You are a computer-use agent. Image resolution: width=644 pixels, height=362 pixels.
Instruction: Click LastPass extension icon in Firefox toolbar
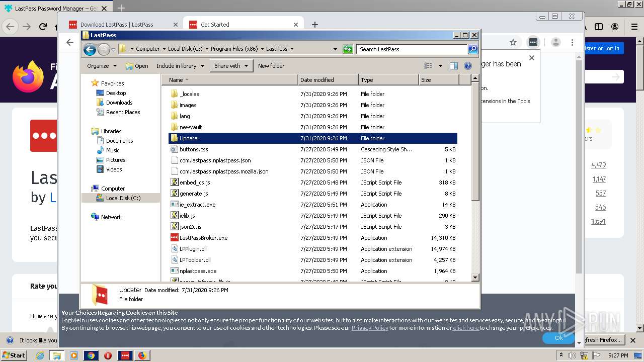533,42
